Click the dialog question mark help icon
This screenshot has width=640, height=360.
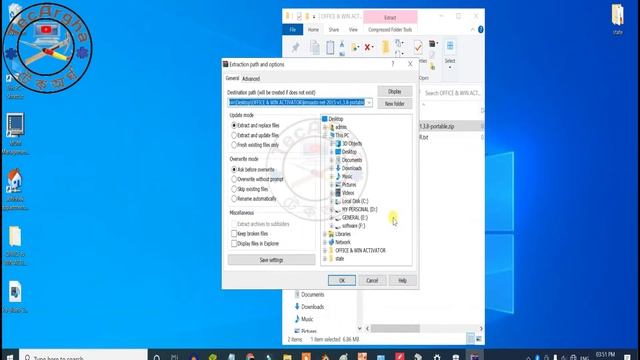393,64
